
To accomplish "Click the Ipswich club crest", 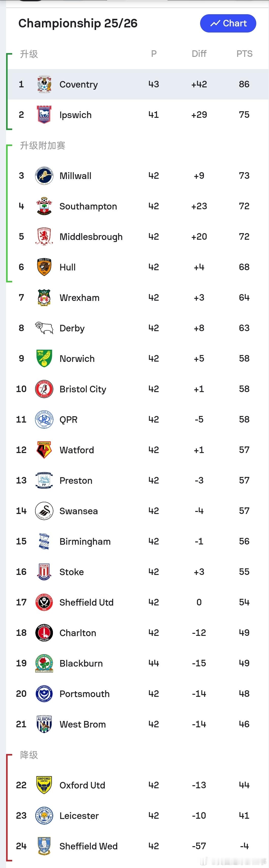I will 44,115.
